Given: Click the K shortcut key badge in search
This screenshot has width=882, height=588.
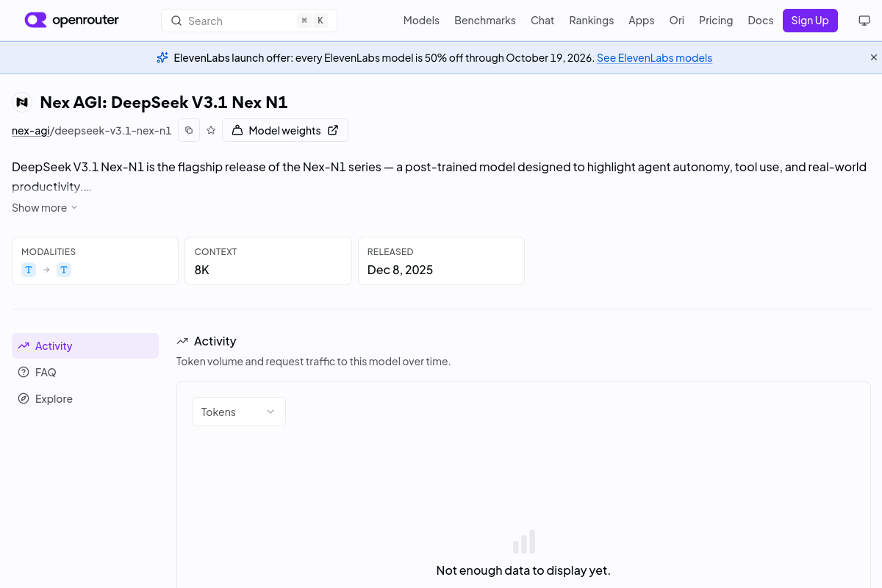Looking at the screenshot, I should 320,21.
